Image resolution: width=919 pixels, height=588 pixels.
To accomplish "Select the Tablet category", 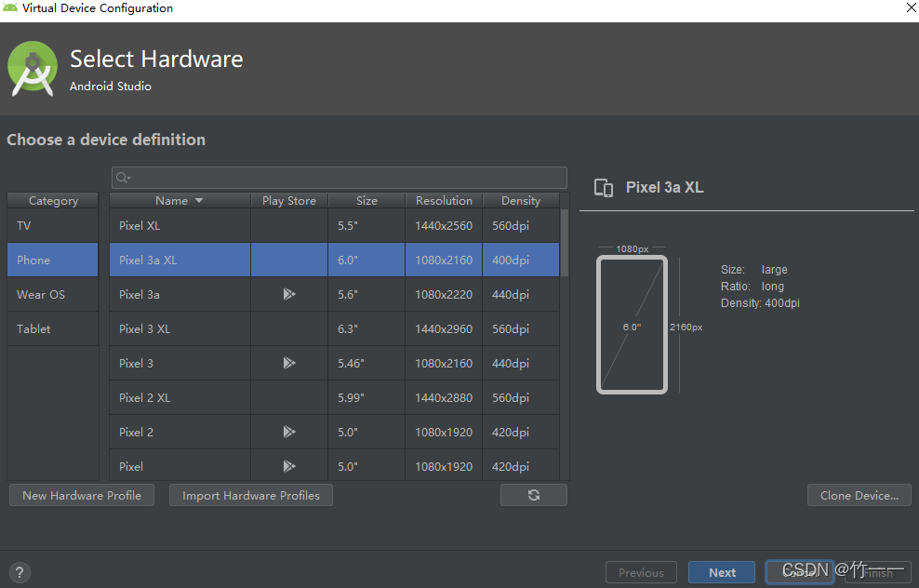I will pyautogui.click(x=53, y=328).
